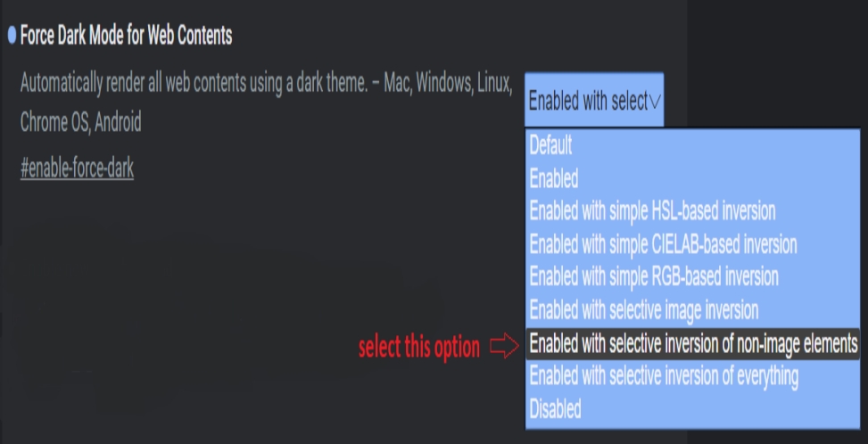Open the Enabled with select dropdown
This screenshot has height=444, width=868.
(594, 101)
